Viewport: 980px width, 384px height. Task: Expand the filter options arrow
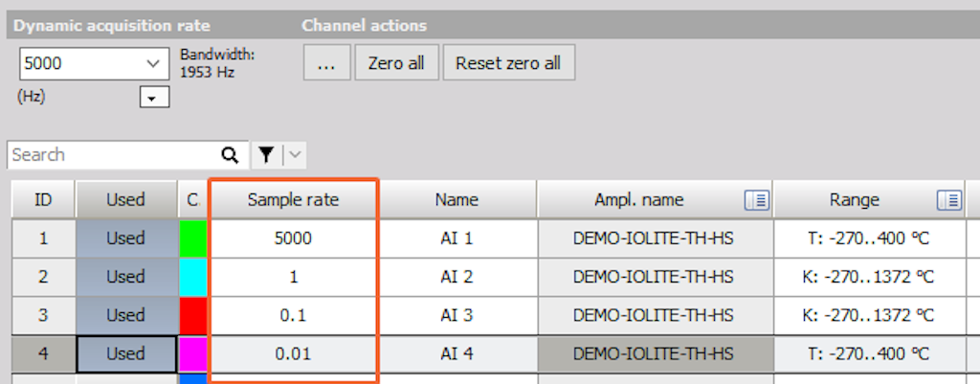296,155
